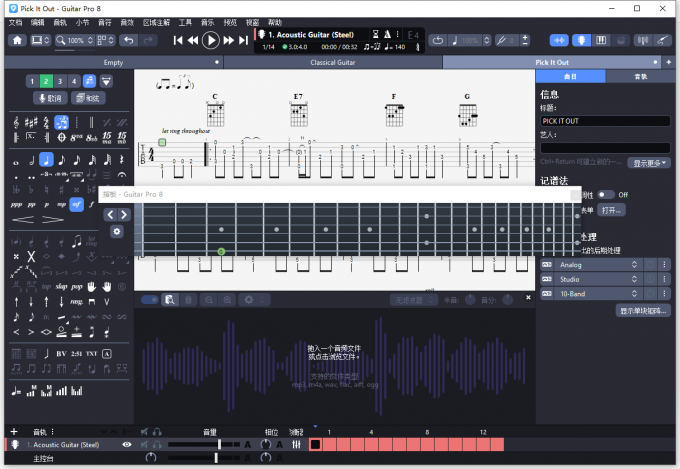680x469 pixels.
Task: Open the 文档 file menu
Action: coord(15,23)
